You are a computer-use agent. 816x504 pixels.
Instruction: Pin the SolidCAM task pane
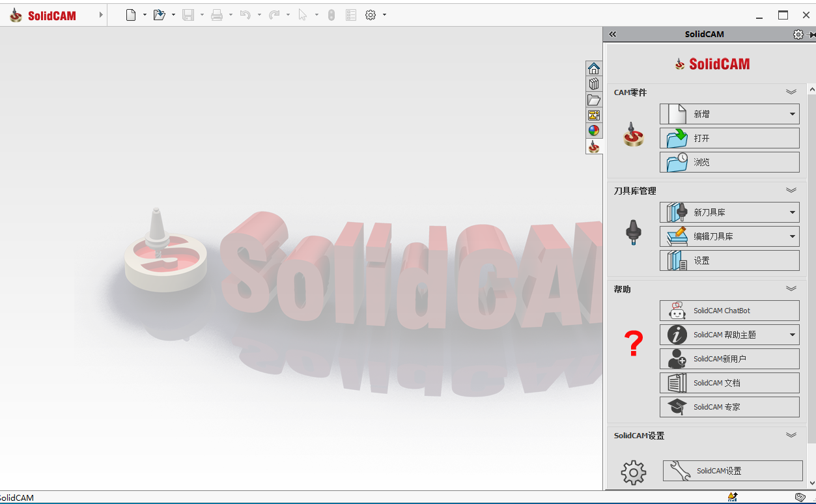click(x=811, y=35)
